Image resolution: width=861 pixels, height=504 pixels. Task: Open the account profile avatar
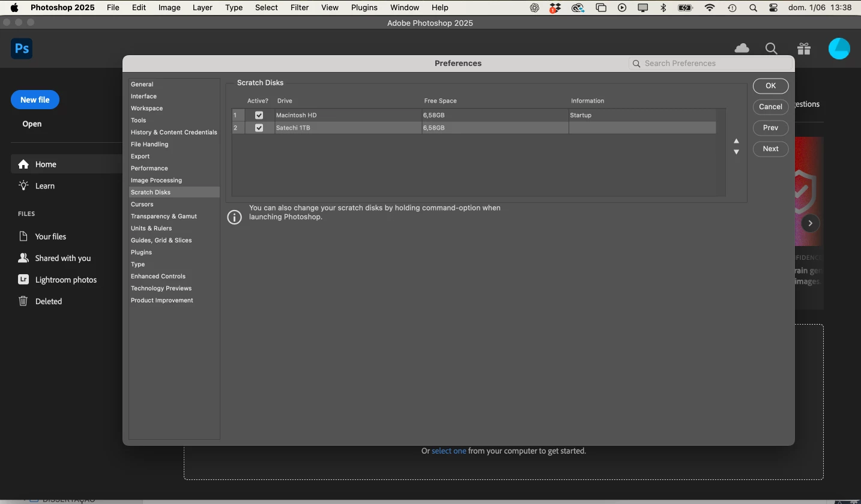839,49
